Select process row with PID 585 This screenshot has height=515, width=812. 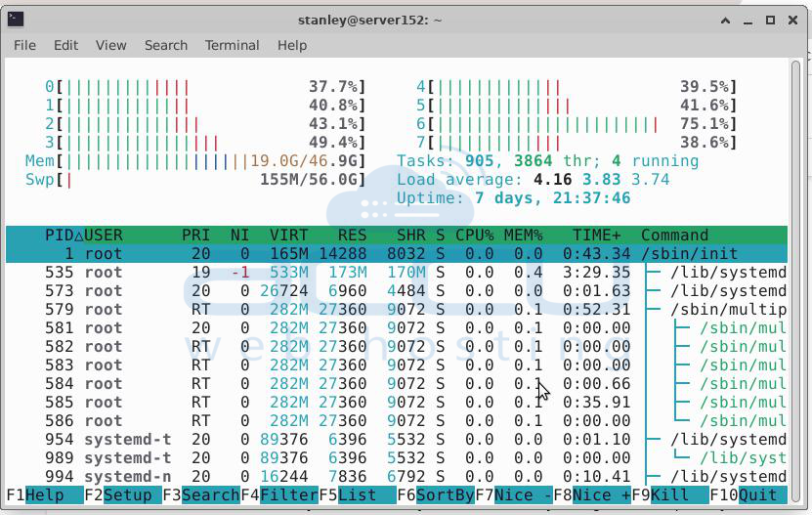point(397,403)
